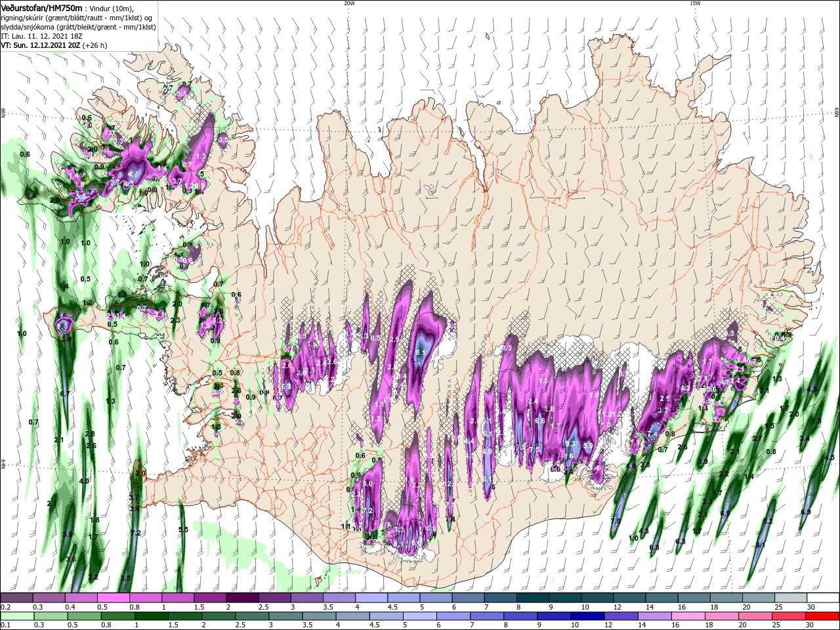Choose the lower-scale swatch between 5 and 6

[421, 616]
